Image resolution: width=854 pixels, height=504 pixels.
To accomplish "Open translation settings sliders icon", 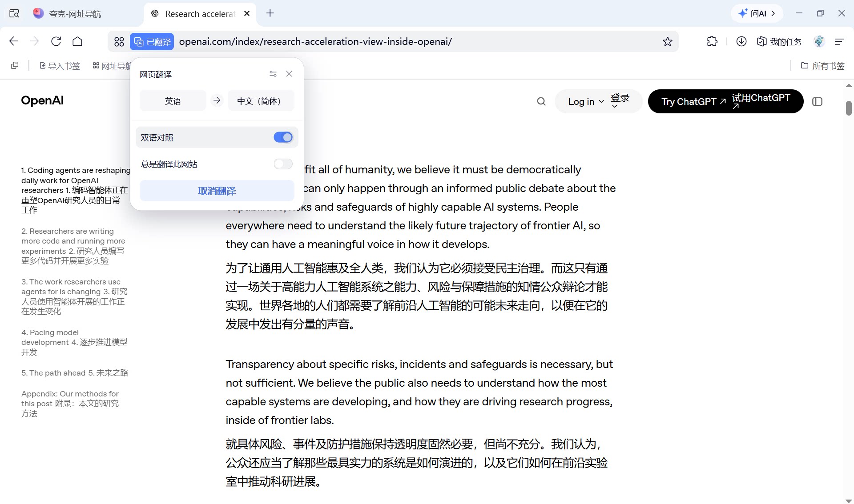I will (273, 74).
